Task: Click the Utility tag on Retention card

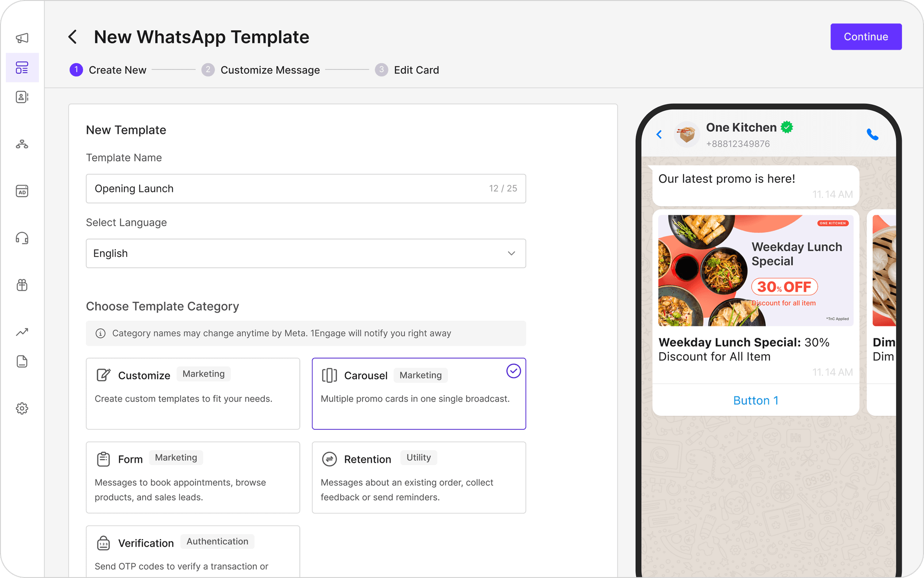Action: point(419,457)
